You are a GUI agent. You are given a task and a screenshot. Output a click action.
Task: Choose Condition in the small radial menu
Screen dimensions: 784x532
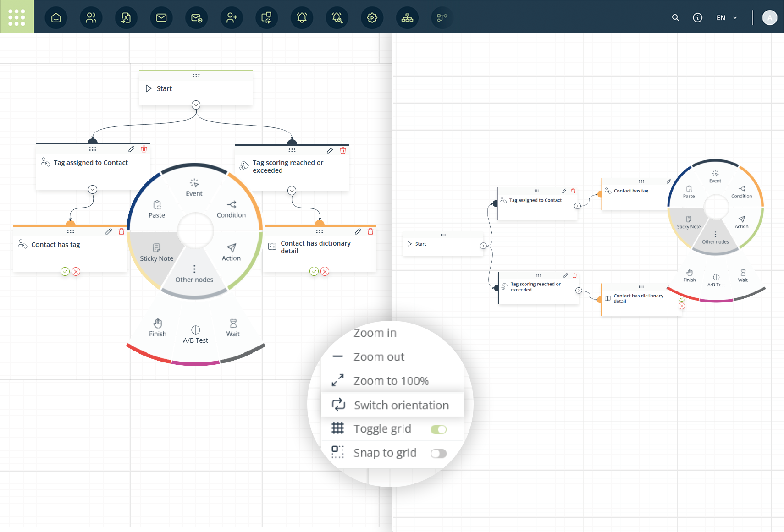(x=741, y=192)
